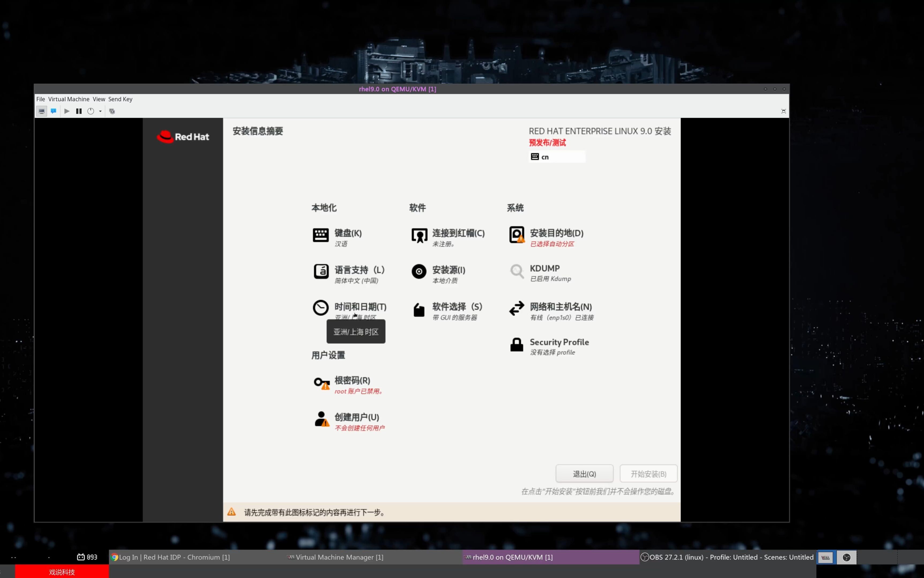
Task: Open the File menu
Action: coord(40,99)
